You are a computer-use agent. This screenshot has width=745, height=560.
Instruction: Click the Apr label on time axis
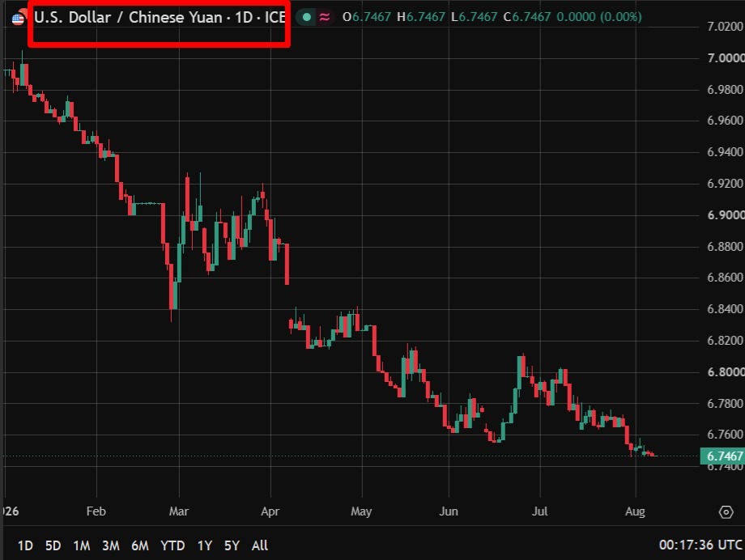[270, 511]
